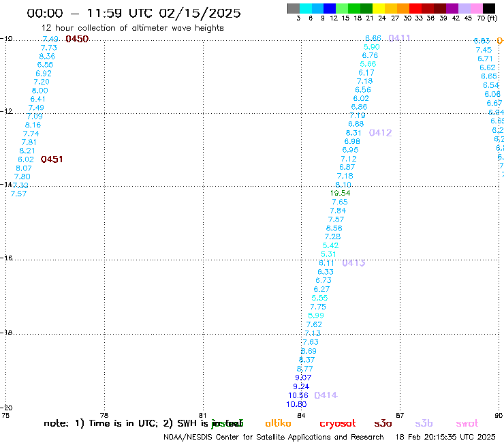This screenshot has width=504, height=443.
Task: Click the s3a time stamp 0451
Action: tap(52, 159)
